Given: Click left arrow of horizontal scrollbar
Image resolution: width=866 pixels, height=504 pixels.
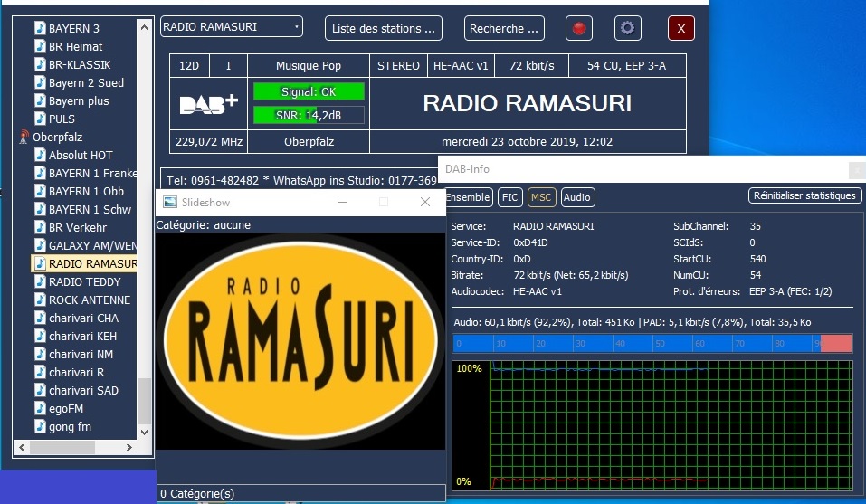Looking at the screenshot, I should point(22,447).
